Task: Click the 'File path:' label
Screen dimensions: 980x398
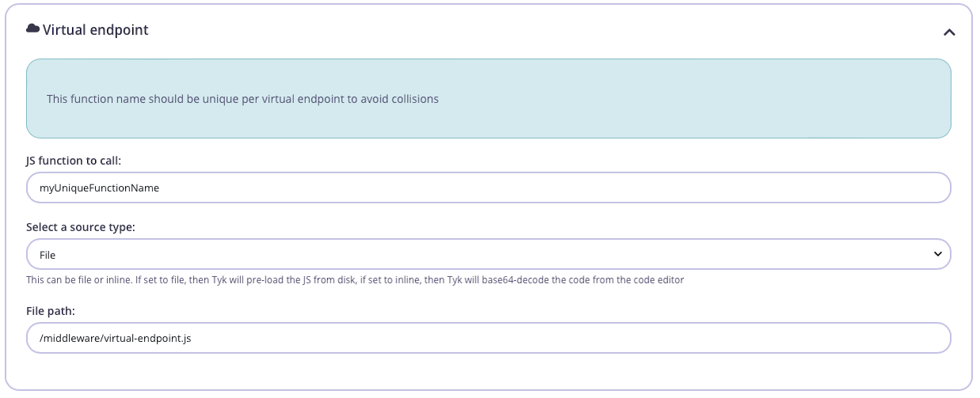Action: [x=51, y=311]
